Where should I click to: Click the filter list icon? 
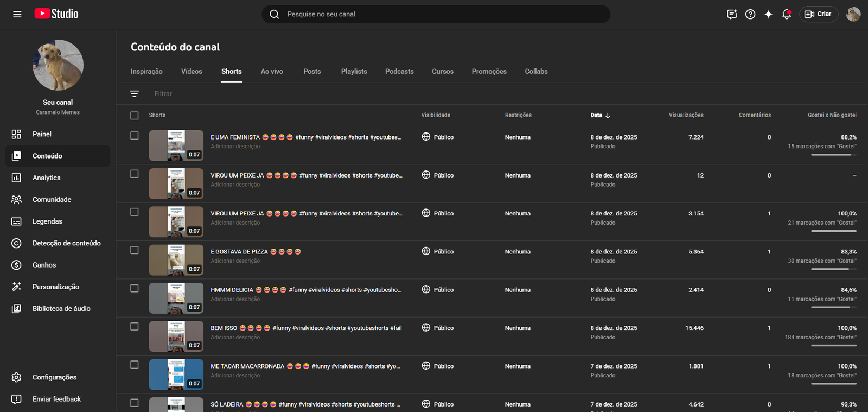coord(135,94)
